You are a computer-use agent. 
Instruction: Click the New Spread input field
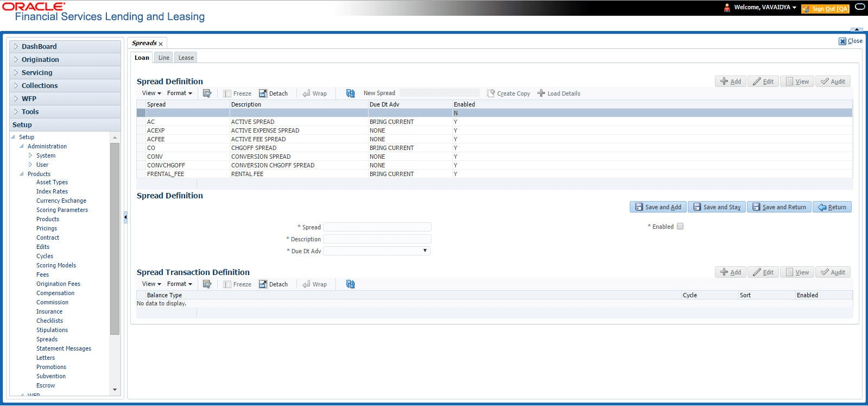pos(440,93)
